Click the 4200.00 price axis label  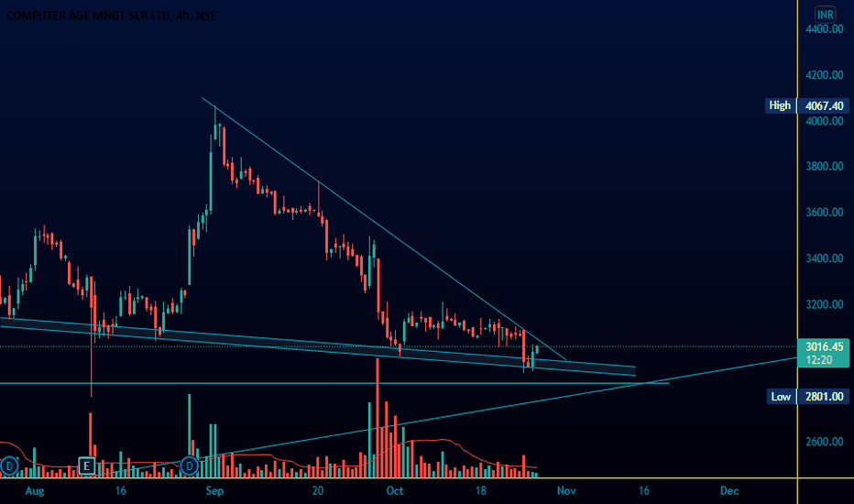tap(825, 74)
